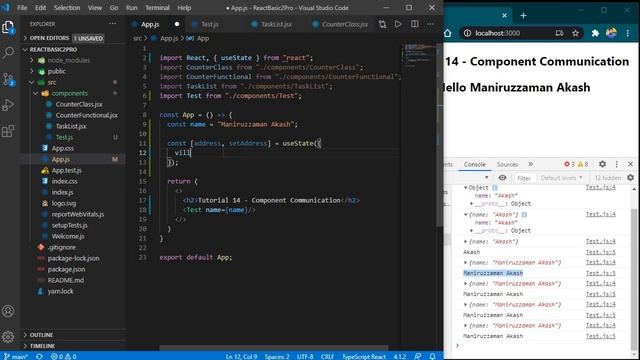640x360 pixels.
Task: Open the File menu
Action: [22, 8]
